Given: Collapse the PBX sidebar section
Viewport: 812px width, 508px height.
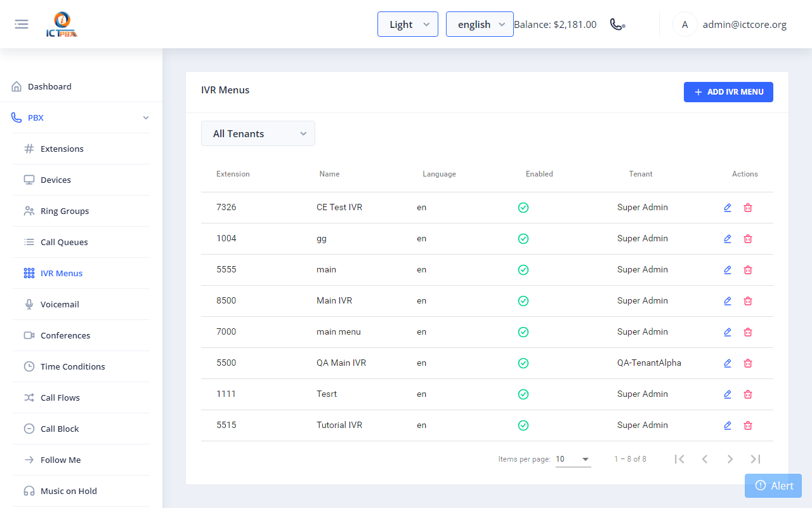Looking at the screenshot, I should [x=81, y=117].
